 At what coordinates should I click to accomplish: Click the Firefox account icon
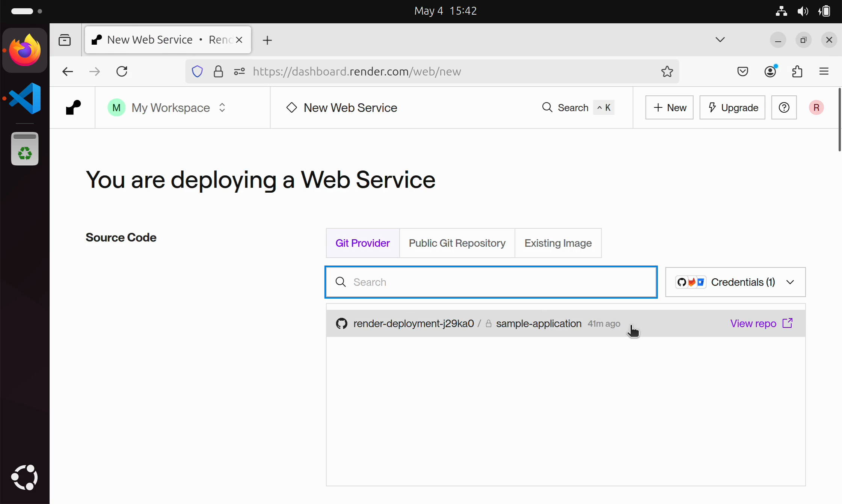click(x=770, y=71)
